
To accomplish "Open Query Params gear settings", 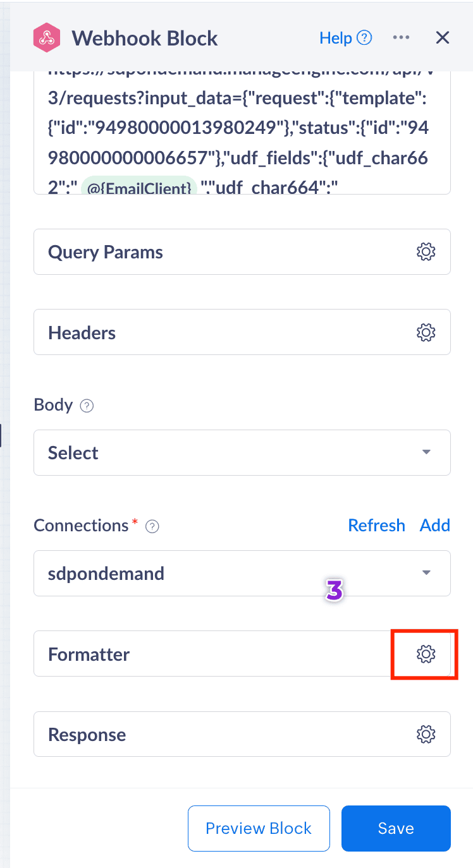I will tap(426, 251).
